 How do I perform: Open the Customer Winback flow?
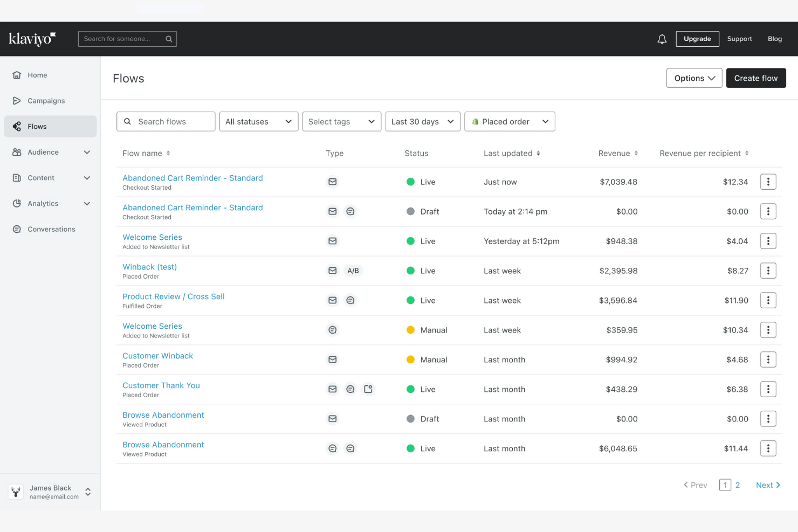(157, 356)
